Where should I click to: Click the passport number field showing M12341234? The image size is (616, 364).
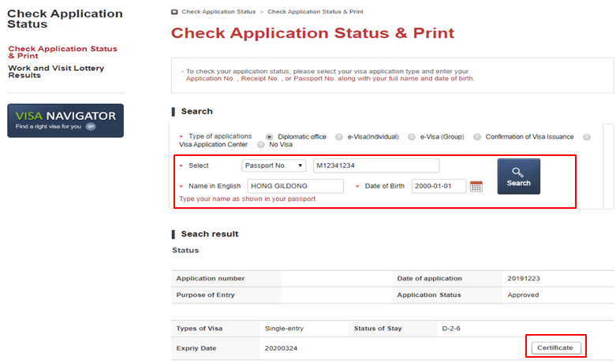coord(375,166)
